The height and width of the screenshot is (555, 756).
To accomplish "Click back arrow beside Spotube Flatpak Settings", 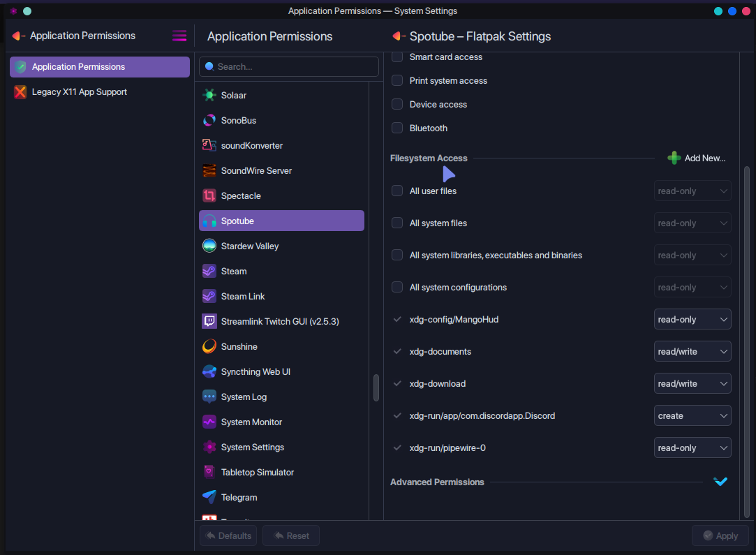I will point(398,36).
